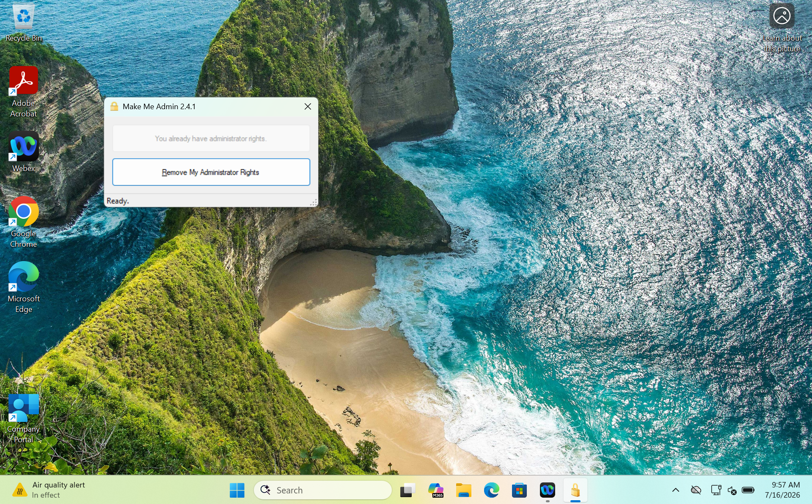Click the network display tray icon
This screenshot has height=504, width=812.
click(x=716, y=490)
